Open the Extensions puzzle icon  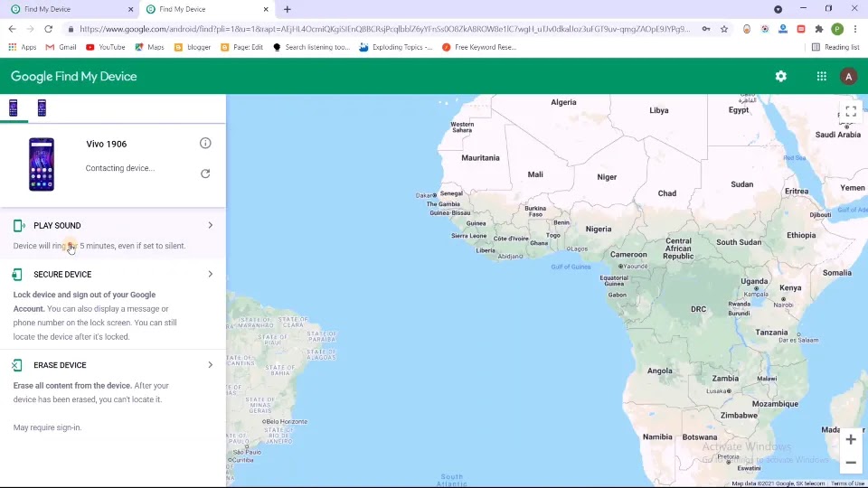819,29
